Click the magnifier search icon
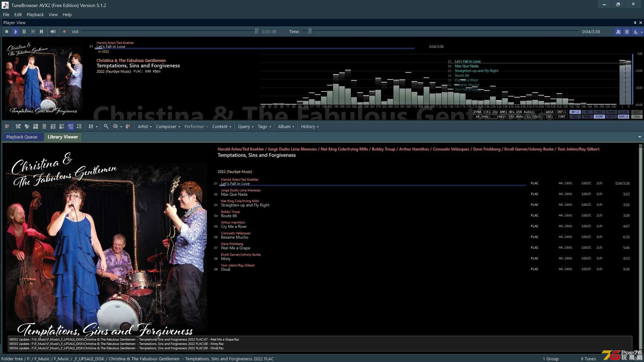 point(106,126)
